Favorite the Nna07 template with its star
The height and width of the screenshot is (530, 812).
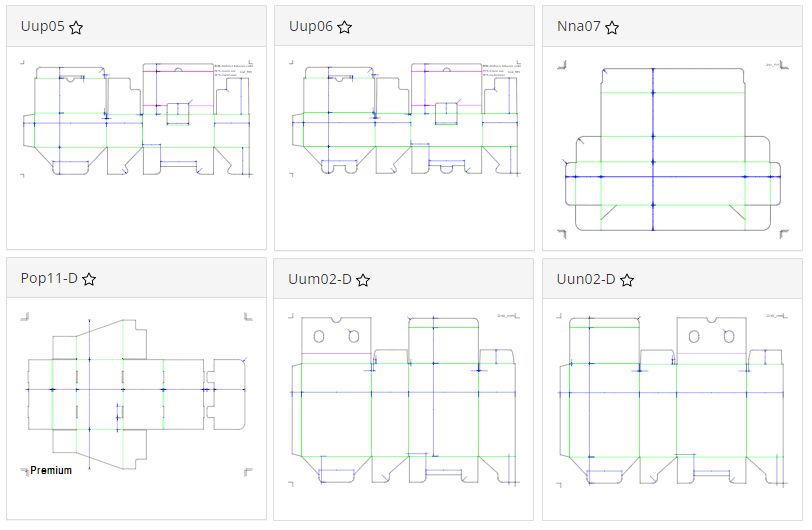coord(612,27)
